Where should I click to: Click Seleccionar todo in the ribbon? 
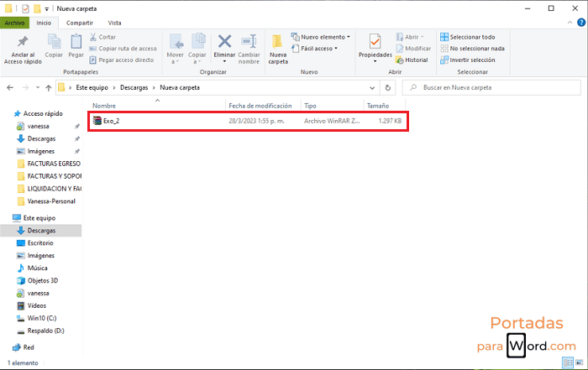click(x=472, y=37)
